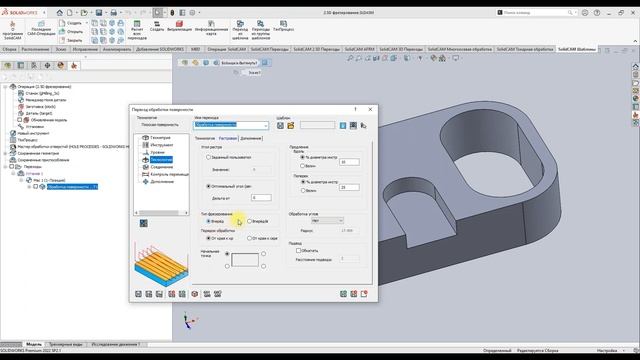Switch to the Эскиз ribbon tab
Screen dimensions: 640x360
[61, 49]
